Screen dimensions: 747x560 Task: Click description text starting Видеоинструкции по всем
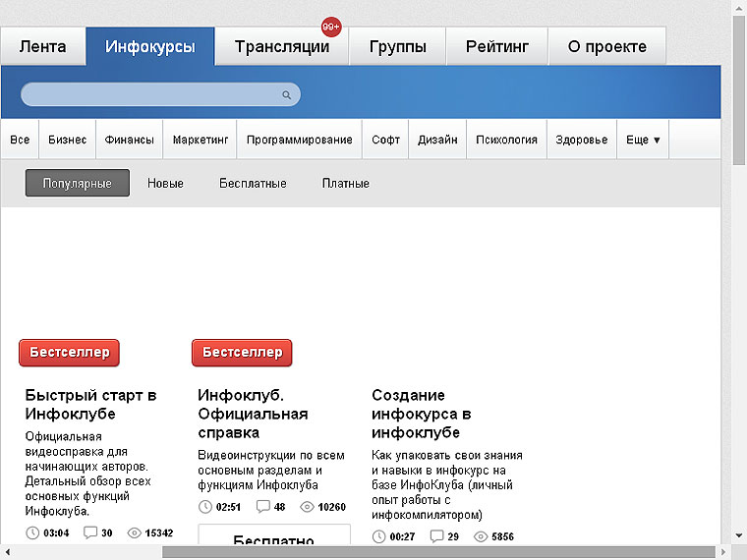pyautogui.click(x=271, y=470)
